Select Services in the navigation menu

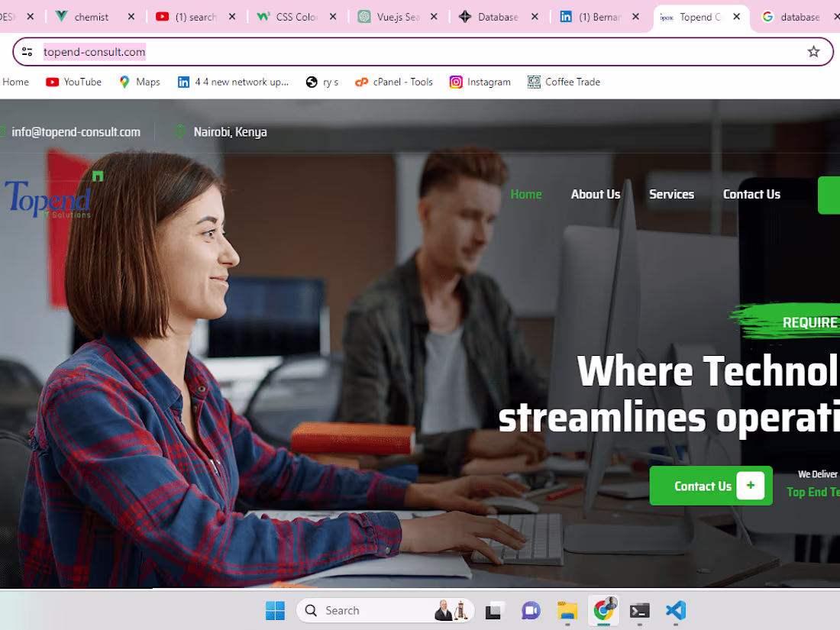pos(671,194)
